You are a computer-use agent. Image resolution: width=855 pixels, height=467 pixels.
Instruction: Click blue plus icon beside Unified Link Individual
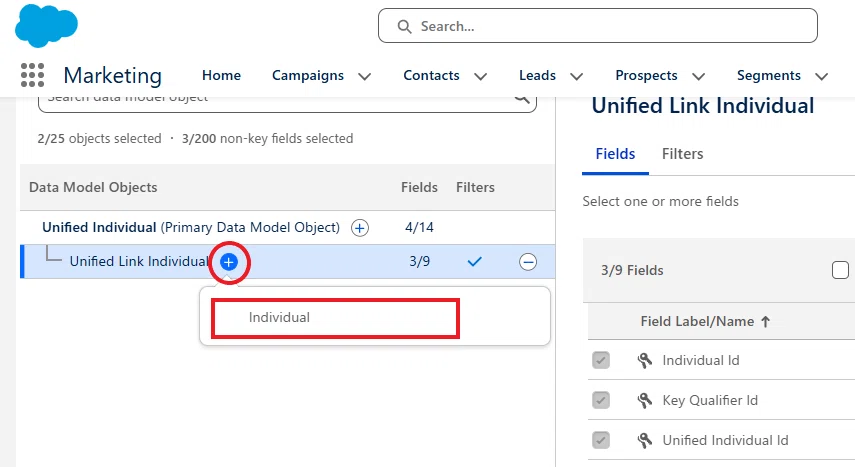(x=229, y=262)
